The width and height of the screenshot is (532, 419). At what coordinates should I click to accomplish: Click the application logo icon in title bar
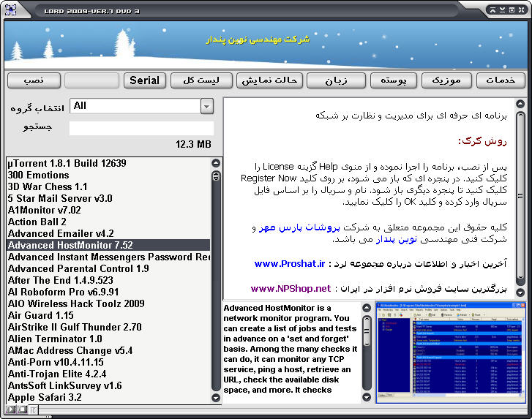point(10,10)
